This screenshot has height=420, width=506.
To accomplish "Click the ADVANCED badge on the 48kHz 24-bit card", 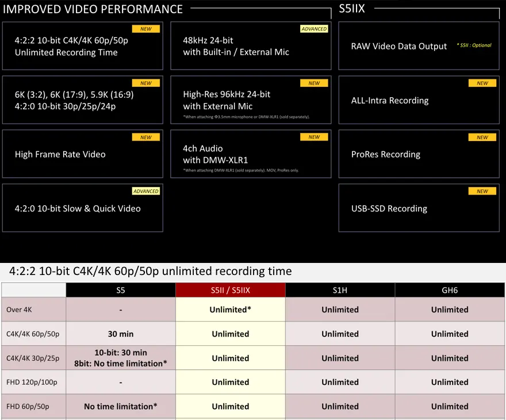I will click(x=314, y=29).
